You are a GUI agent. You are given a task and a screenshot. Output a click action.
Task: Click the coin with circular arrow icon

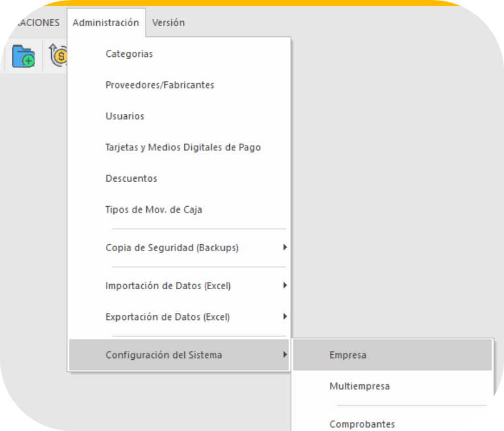[58, 55]
